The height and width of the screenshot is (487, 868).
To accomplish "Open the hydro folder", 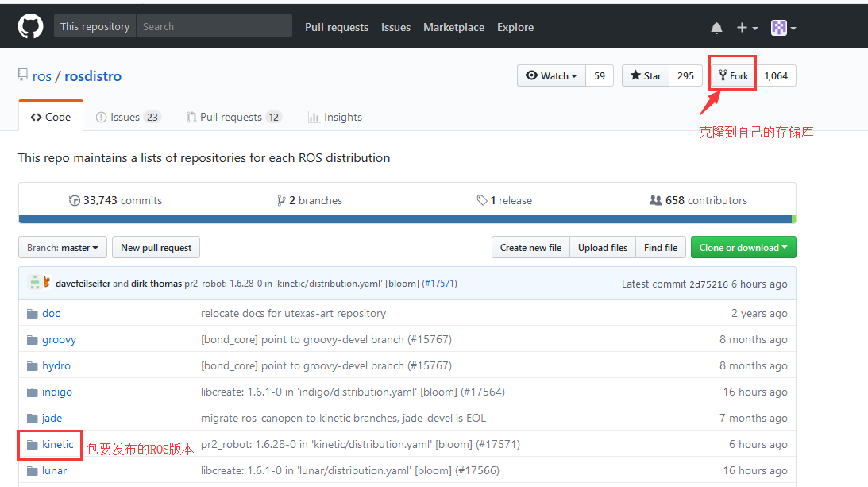I will pos(56,365).
